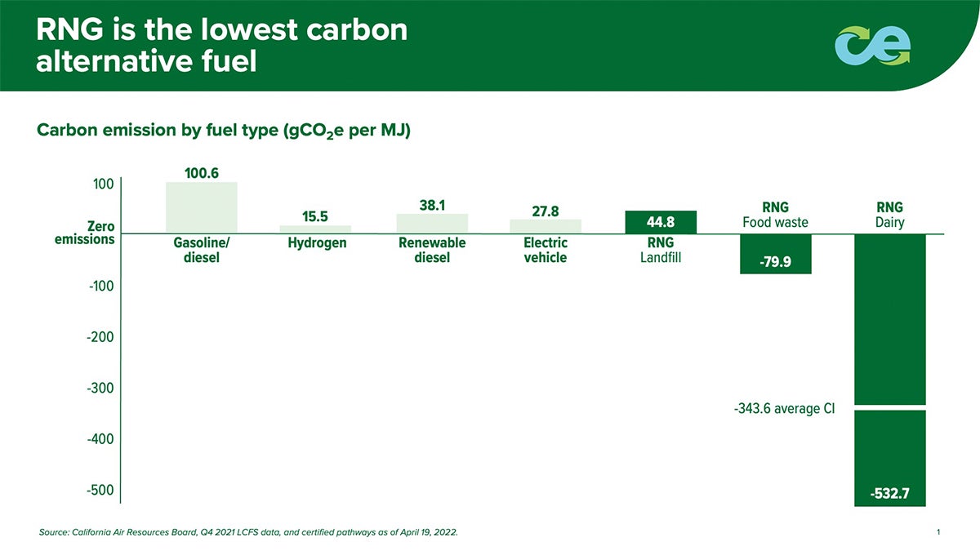Select the page number 1

[939, 532]
